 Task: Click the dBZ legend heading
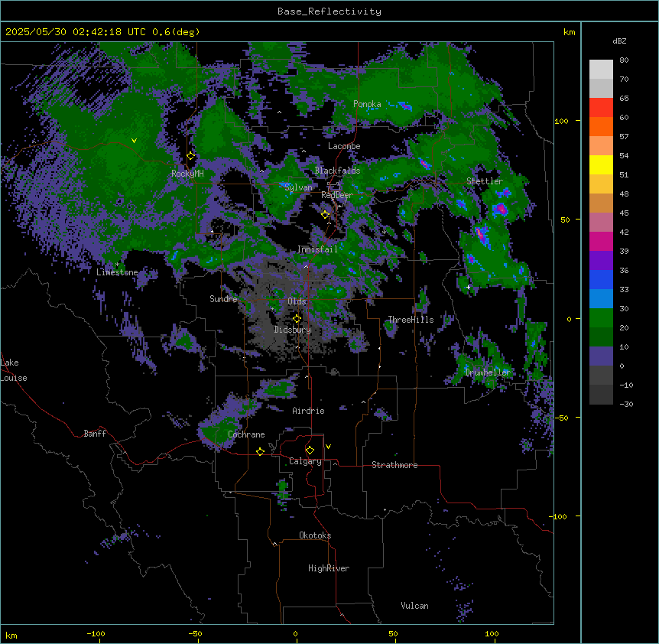click(x=619, y=41)
